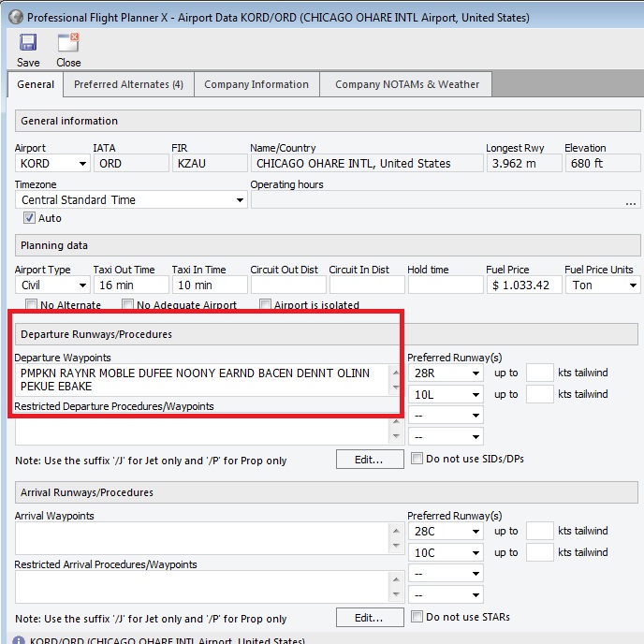Open the Operating hours ellipsis button
Screen dimensions: 644x644
(630, 200)
